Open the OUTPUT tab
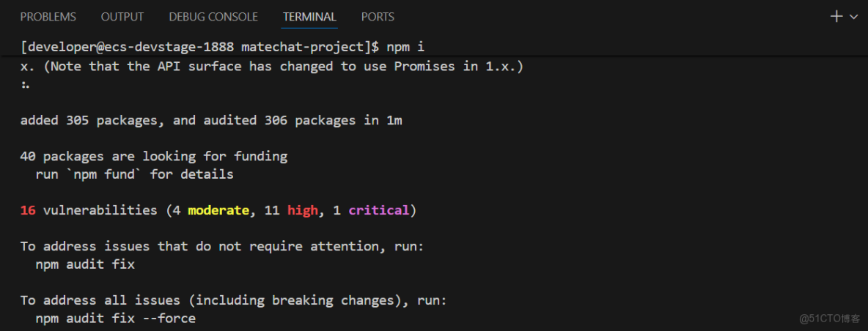This screenshot has width=868, height=331. pos(122,16)
